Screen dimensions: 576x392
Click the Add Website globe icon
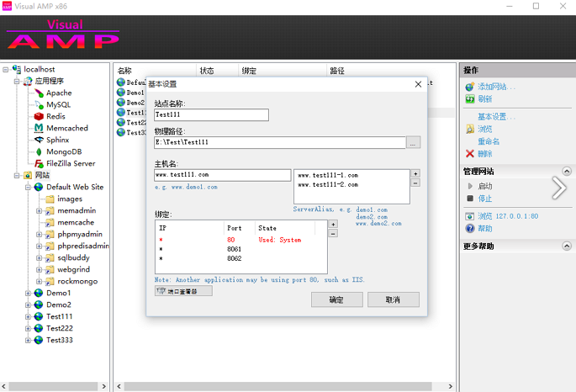point(470,87)
